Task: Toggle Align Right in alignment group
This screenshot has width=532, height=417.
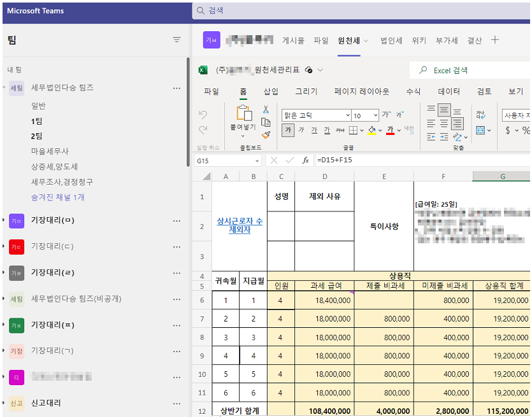Action: pos(457,124)
